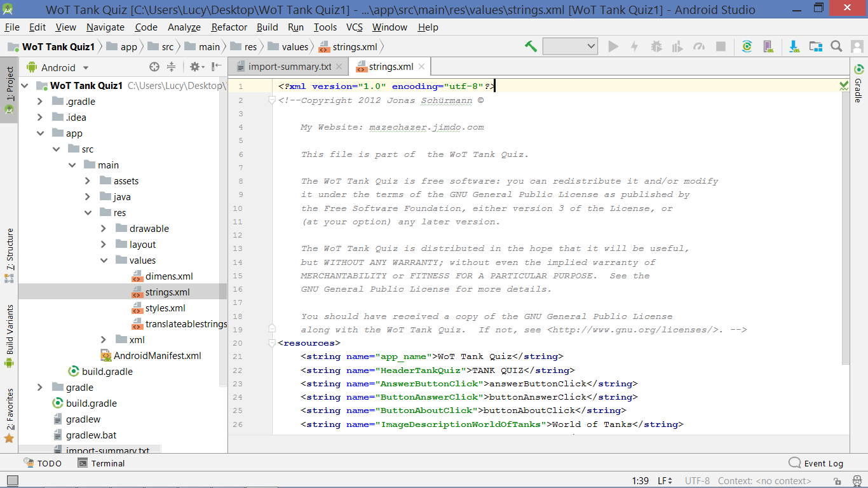Open the Build Variants side tab
Viewport: 868px width, 488px height.
(x=9, y=337)
